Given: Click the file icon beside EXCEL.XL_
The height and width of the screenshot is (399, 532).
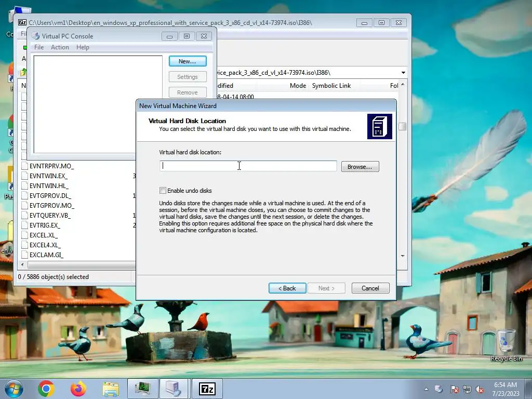Looking at the screenshot, I should pyautogui.click(x=24, y=235).
